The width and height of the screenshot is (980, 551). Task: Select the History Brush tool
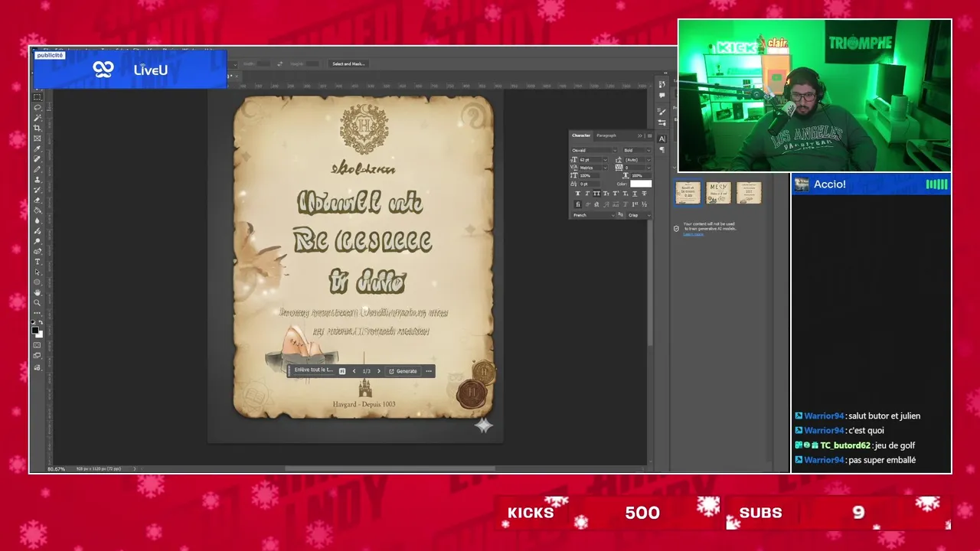(x=37, y=189)
